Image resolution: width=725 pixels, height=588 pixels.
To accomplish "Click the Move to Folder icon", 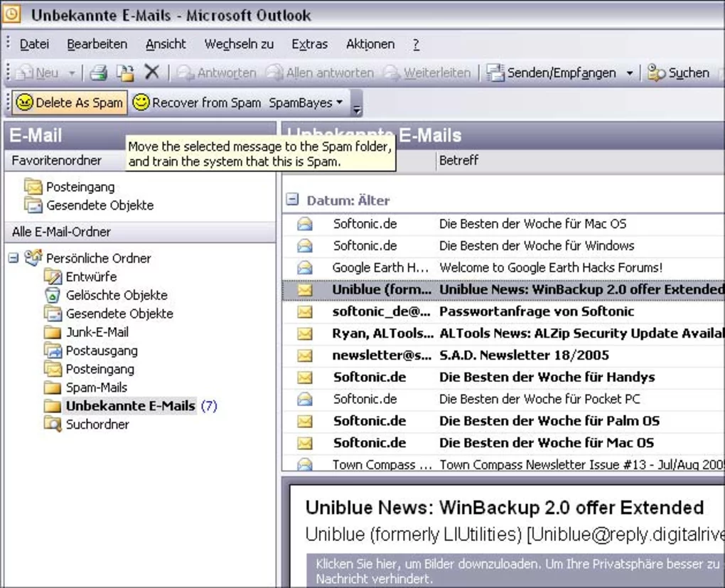I will point(125,73).
